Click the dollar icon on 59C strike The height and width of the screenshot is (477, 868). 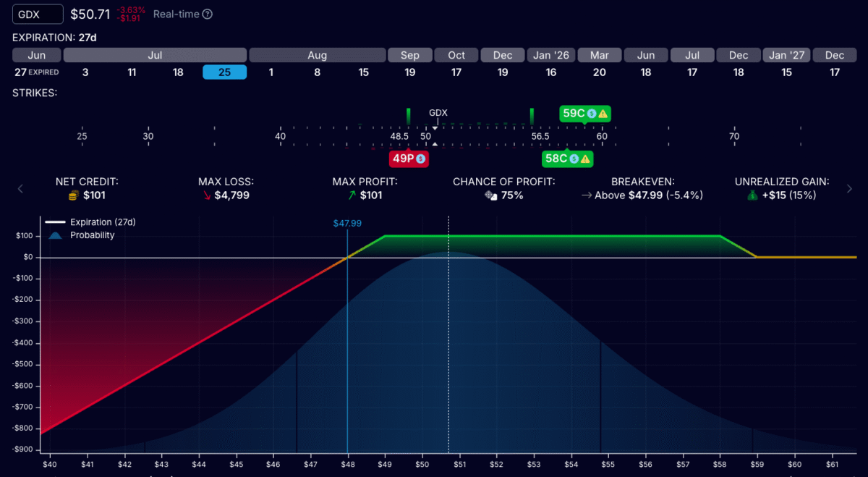pos(592,114)
